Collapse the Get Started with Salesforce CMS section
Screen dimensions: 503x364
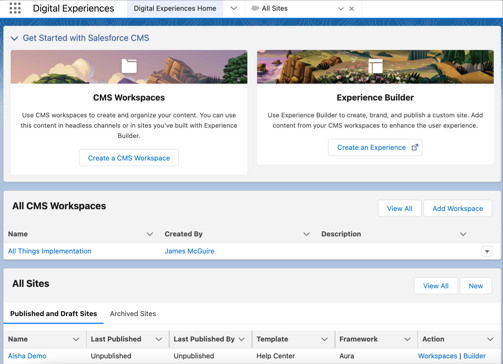pyautogui.click(x=14, y=38)
